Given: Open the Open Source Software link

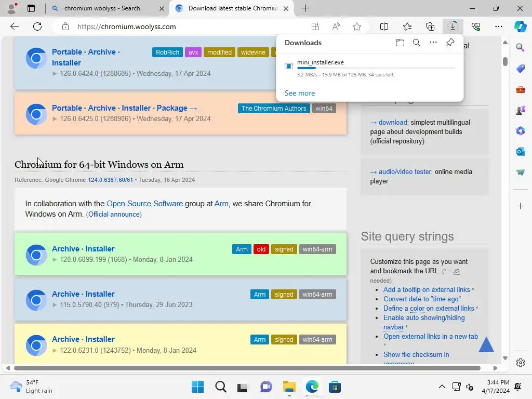Looking at the screenshot, I should pos(144,204).
